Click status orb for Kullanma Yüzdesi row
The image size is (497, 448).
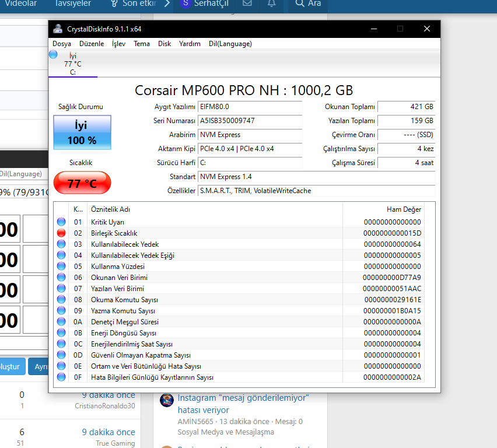point(61,266)
